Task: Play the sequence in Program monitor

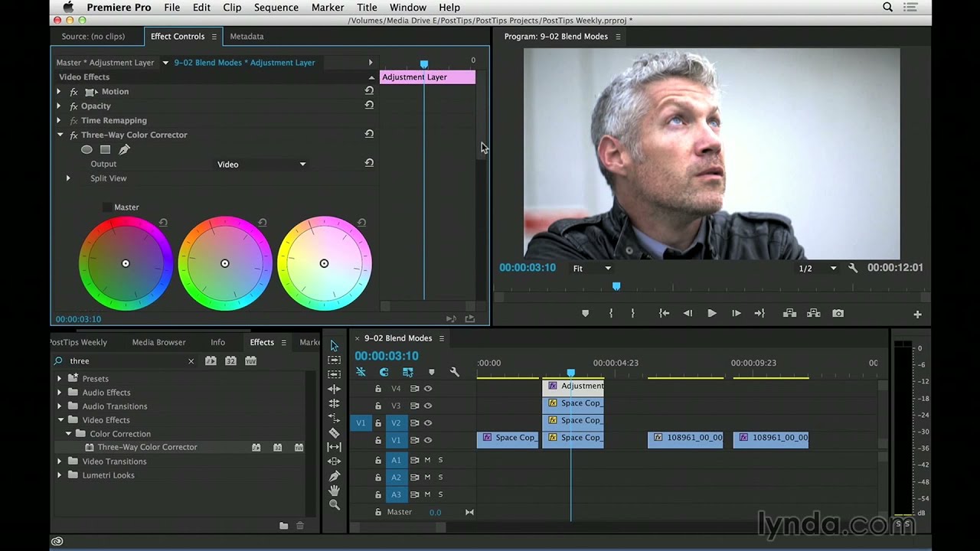Action: [x=711, y=313]
